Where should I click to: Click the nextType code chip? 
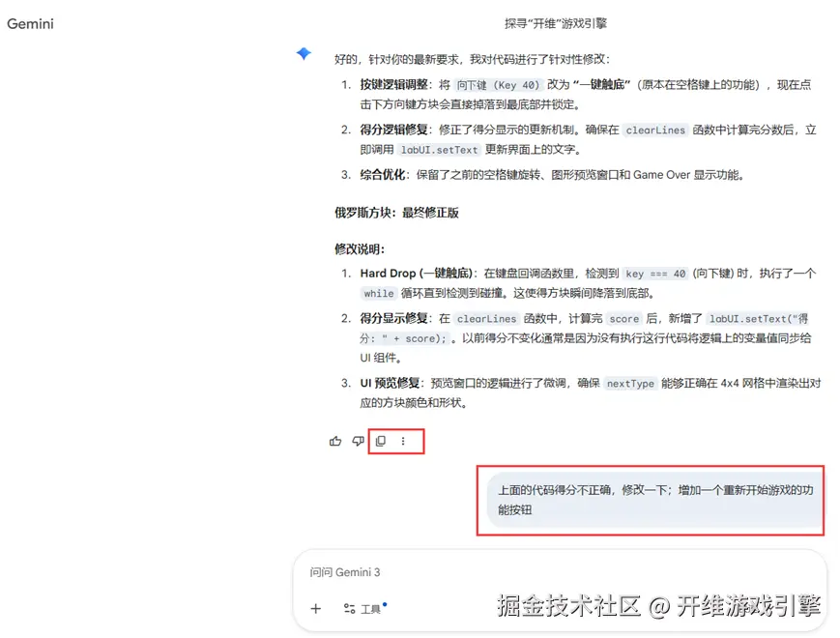click(630, 383)
